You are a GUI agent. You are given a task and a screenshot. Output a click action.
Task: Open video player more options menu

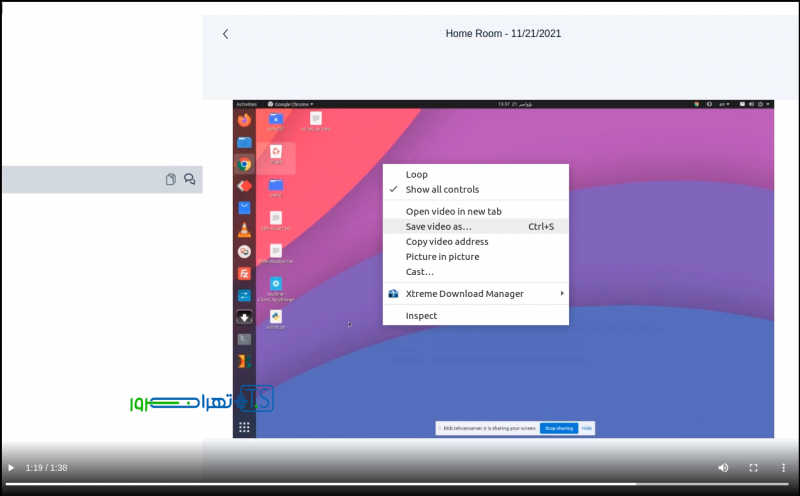784,468
